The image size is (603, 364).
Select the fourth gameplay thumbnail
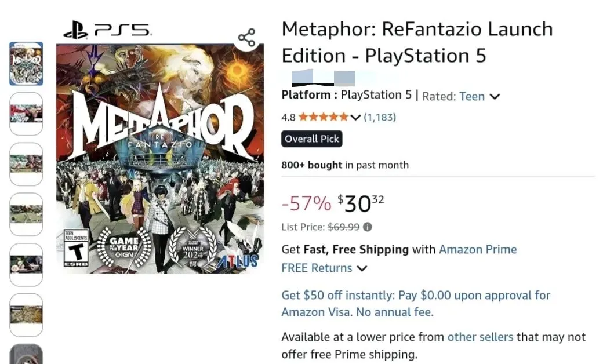26,214
